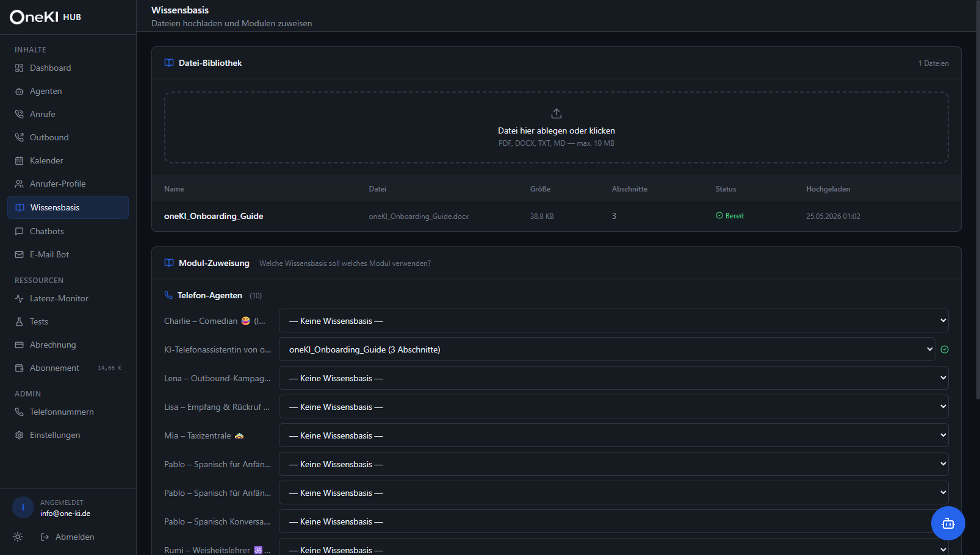Click the user avatar circle

pos(23,507)
